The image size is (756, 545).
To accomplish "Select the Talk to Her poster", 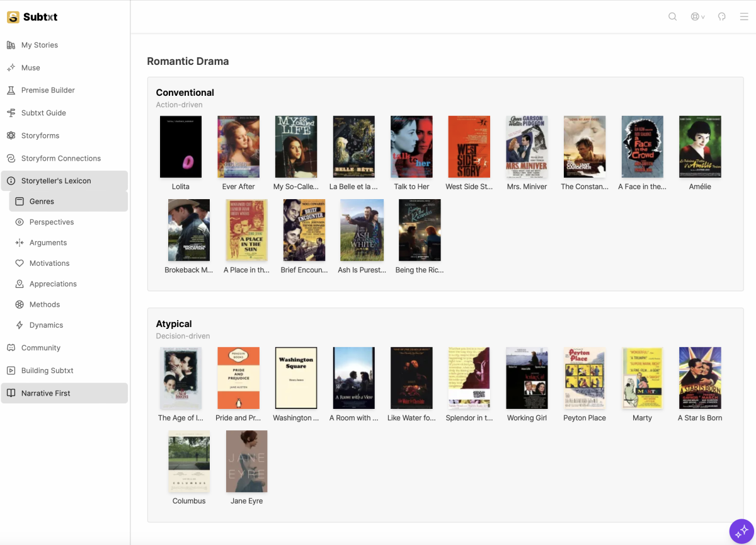I will [411, 147].
